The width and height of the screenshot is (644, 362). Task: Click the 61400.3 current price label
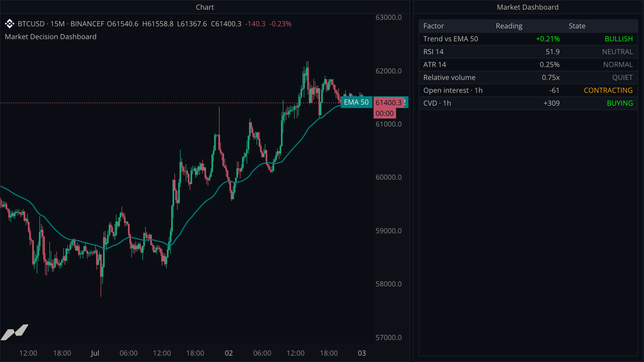click(389, 102)
